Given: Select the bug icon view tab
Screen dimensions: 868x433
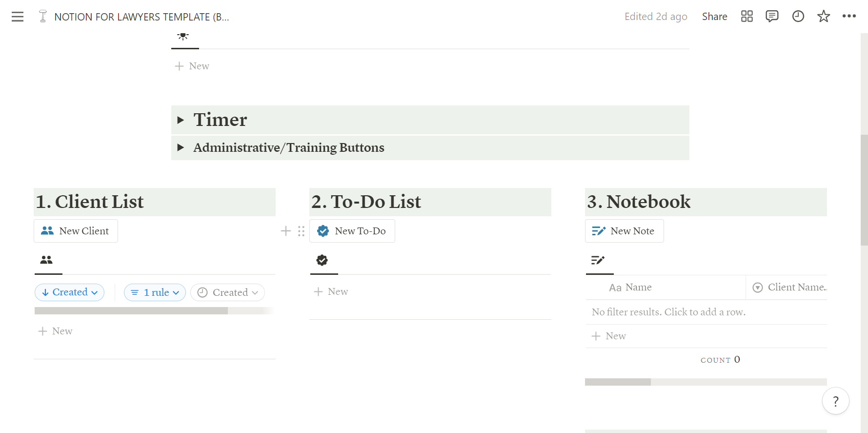Looking at the screenshot, I should pyautogui.click(x=183, y=36).
